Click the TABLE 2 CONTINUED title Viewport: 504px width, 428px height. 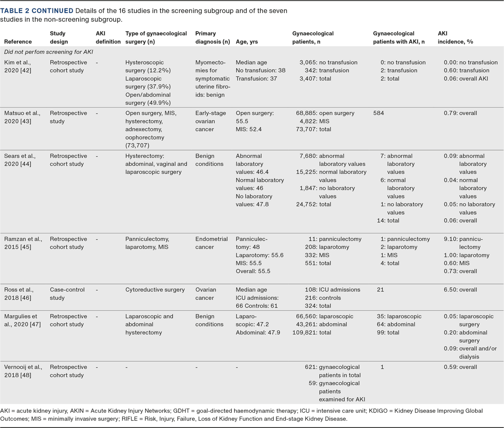(x=37, y=11)
